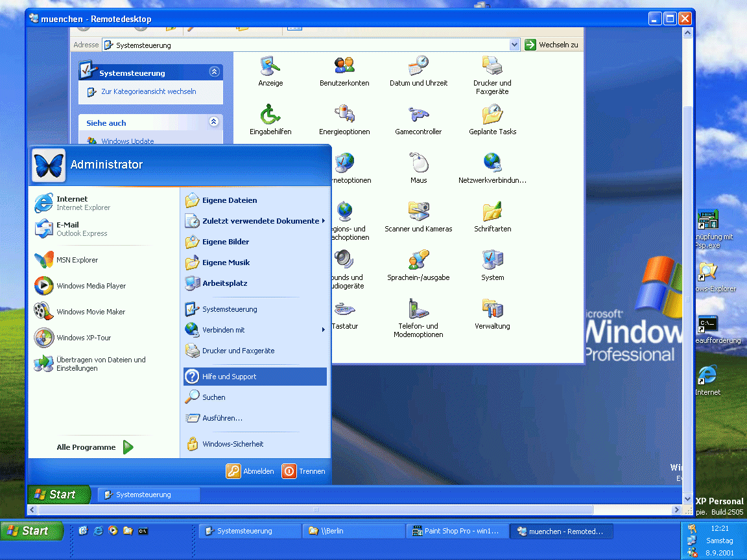Expand Zuletzt verwendete Dokumente submenu
Screen dimensions: 747x560
pyautogui.click(x=255, y=221)
